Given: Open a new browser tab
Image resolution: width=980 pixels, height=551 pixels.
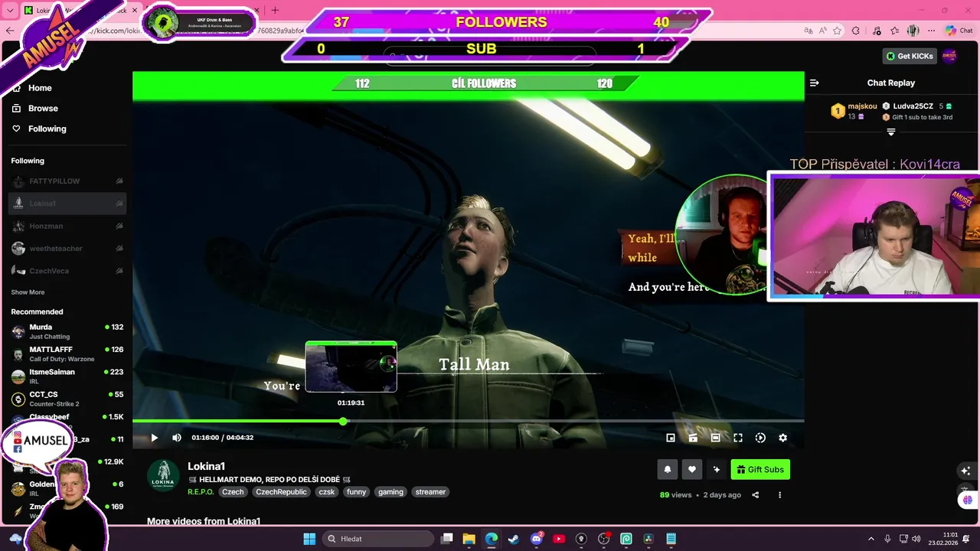Looking at the screenshot, I should (275, 11).
